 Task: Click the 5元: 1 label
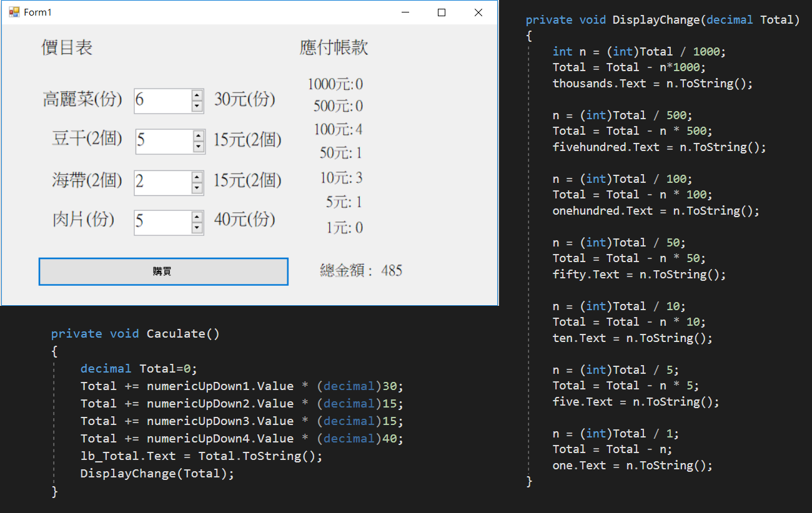pyautogui.click(x=344, y=202)
